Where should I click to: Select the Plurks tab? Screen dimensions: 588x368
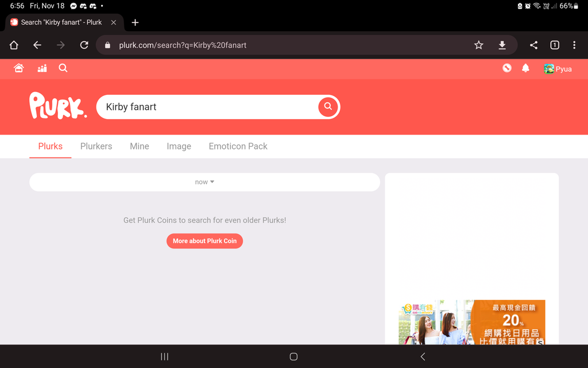[x=51, y=146]
